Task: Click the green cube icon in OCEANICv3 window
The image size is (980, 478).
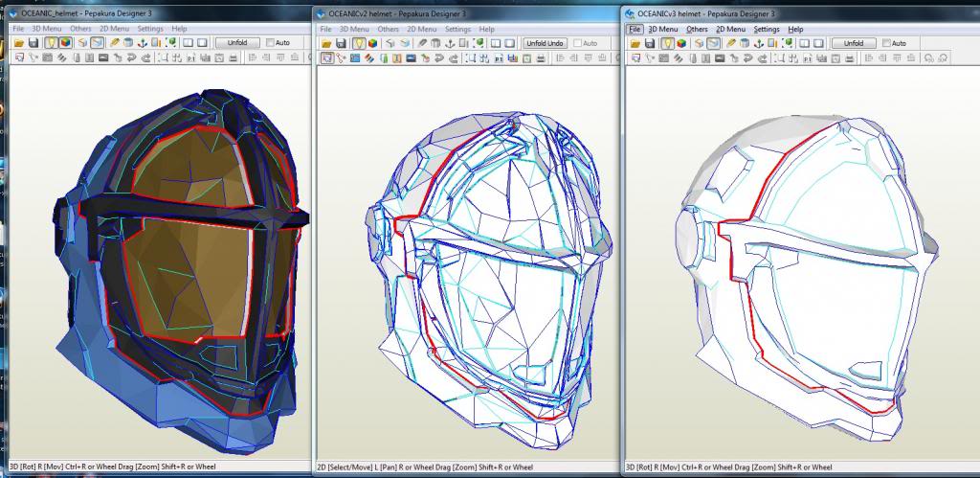Action: tap(787, 43)
